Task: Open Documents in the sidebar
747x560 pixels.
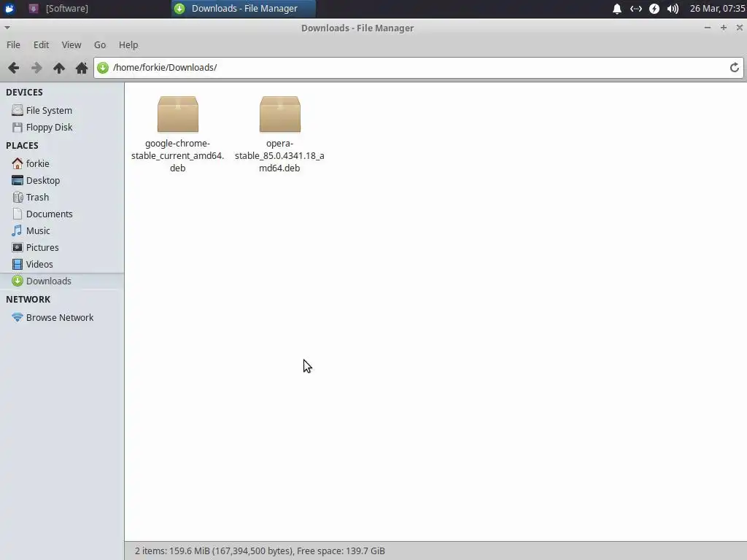Action: click(x=62, y=214)
